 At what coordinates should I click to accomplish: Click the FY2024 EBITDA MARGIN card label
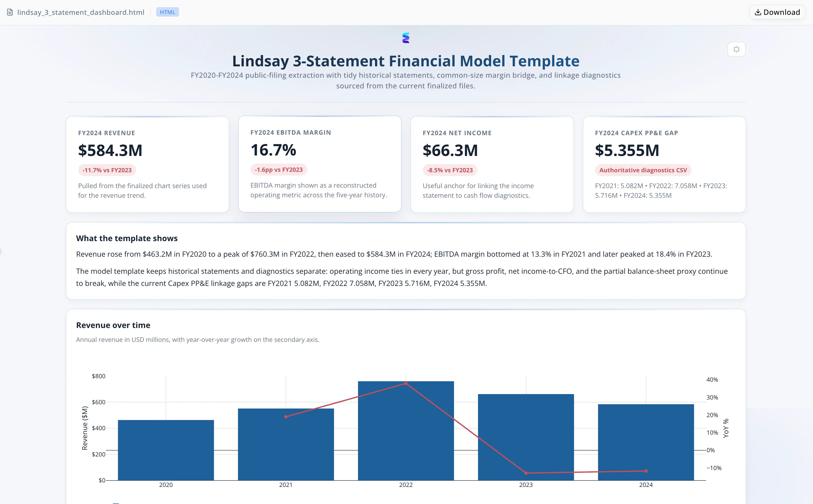(x=291, y=133)
